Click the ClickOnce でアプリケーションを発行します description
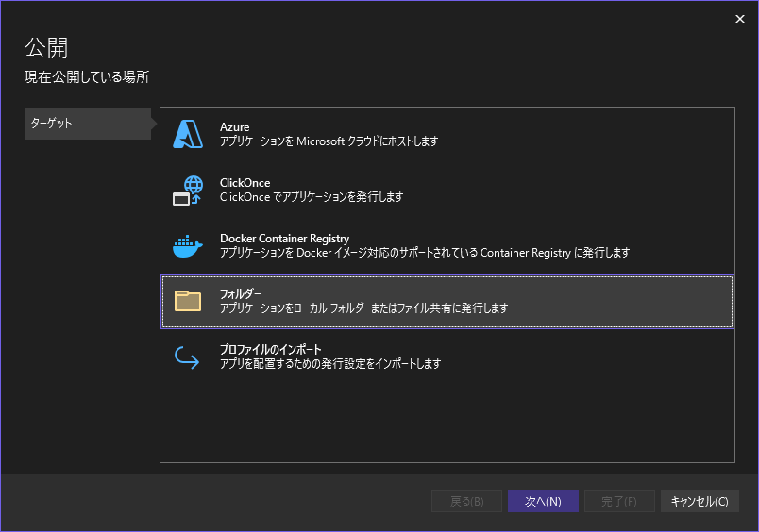Image resolution: width=759 pixels, height=532 pixels. tap(312, 197)
